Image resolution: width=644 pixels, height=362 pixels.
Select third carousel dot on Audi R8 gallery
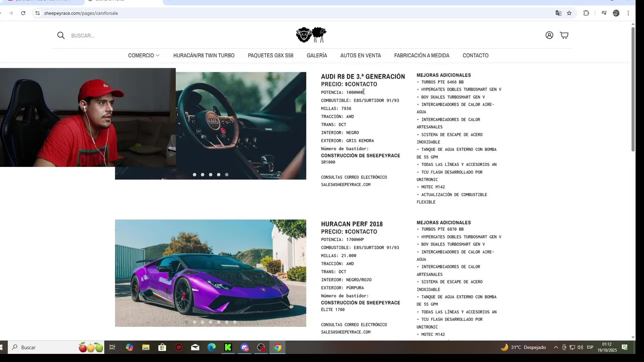click(x=210, y=174)
